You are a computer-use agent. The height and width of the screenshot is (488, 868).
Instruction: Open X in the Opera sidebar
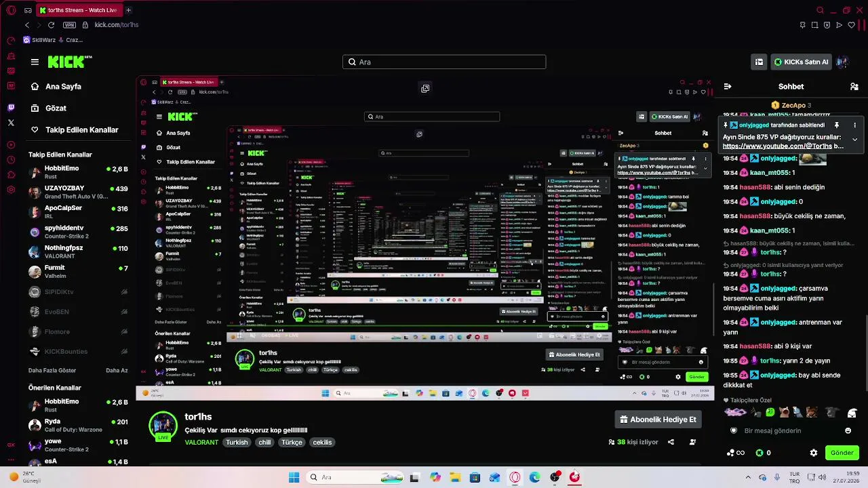pyautogui.click(x=11, y=123)
